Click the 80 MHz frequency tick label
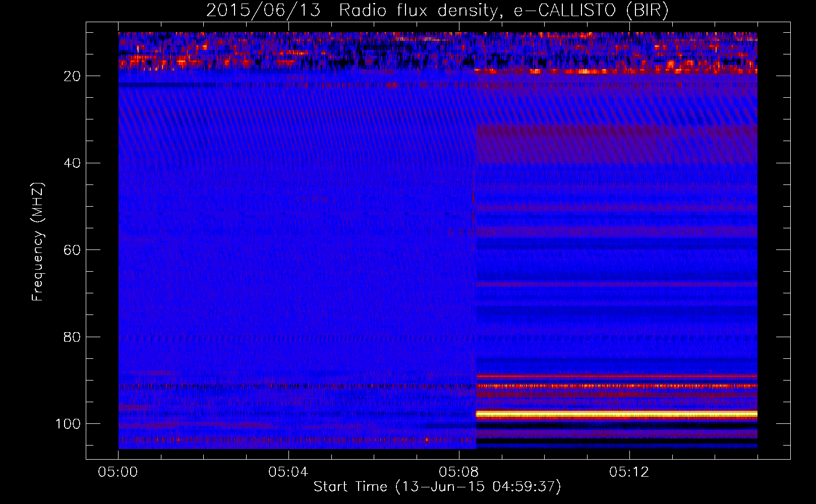This screenshot has width=816, height=504. tap(72, 337)
